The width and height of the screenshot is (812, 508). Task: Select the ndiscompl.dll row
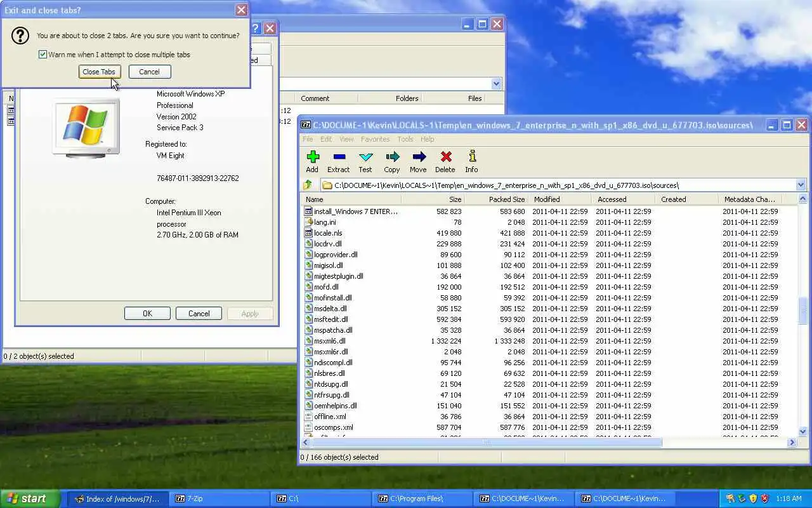[x=549, y=363]
